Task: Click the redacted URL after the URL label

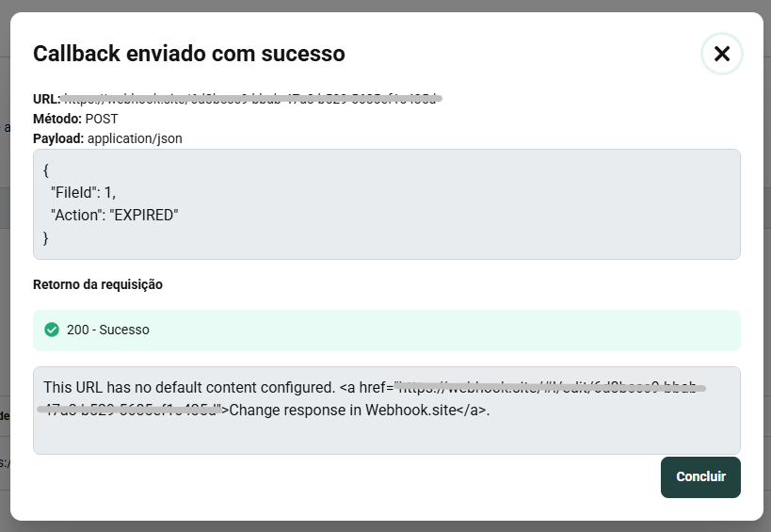Action: point(252,99)
